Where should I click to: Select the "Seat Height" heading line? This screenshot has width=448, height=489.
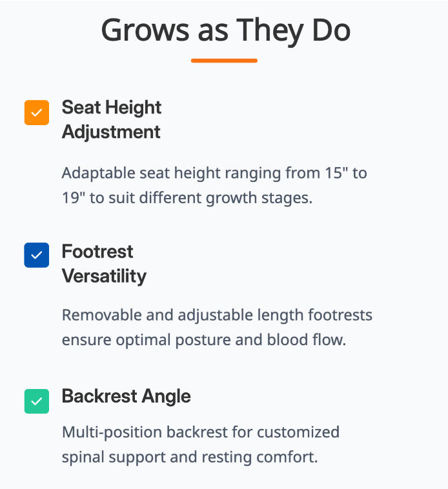click(x=112, y=108)
